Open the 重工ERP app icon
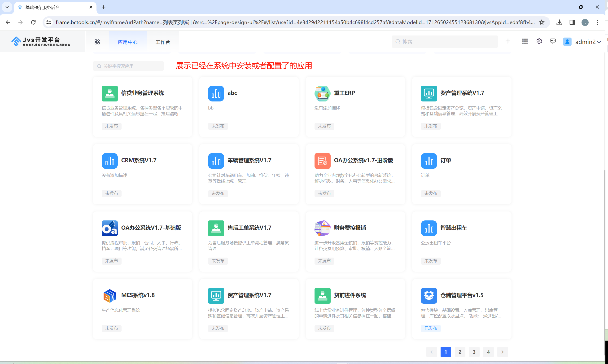Viewport: 608px width, 364px height. click(323, 93)
